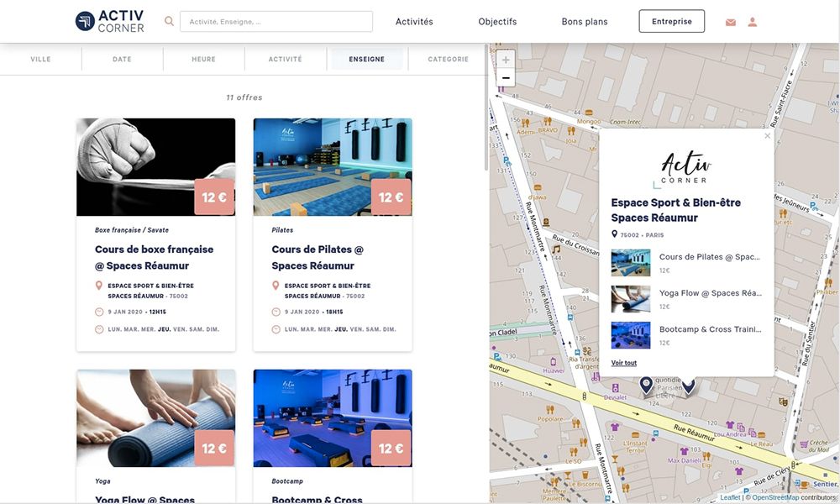The width and height of the screenshot is (840, 504).
Task: Zoom out on the map
Action: tap(505, 78)
